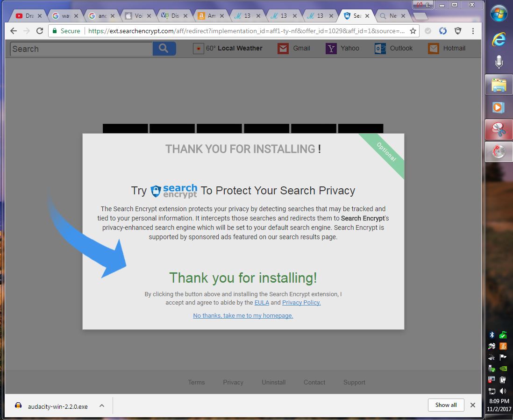Close the Amazon tab
This screenshot has height=420, width=513.
click(x=222, y=16)
